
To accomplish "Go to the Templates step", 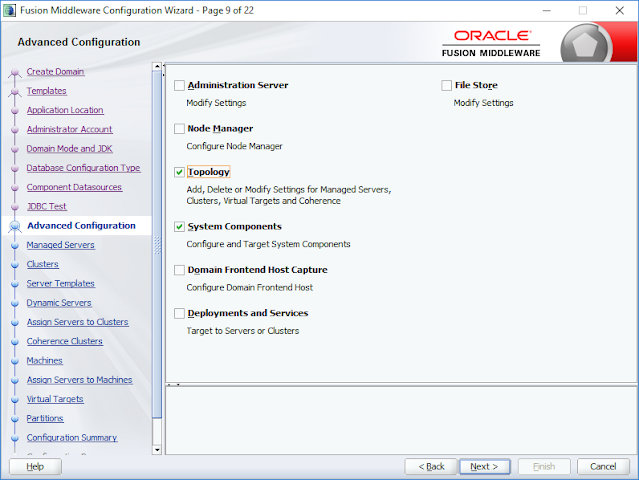I will tap(46, 91).
